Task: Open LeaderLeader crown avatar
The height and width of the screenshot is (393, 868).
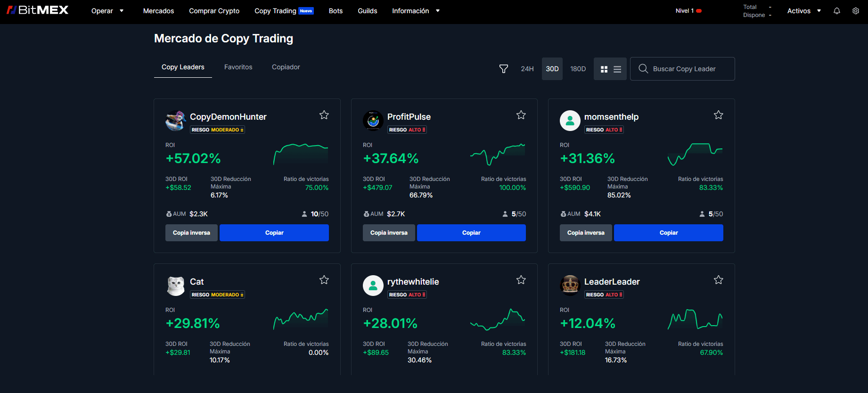Action: pos(570,286)
